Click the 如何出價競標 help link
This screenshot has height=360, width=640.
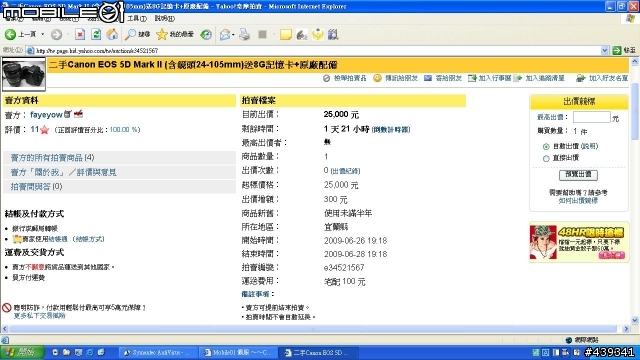coord(578,200)
